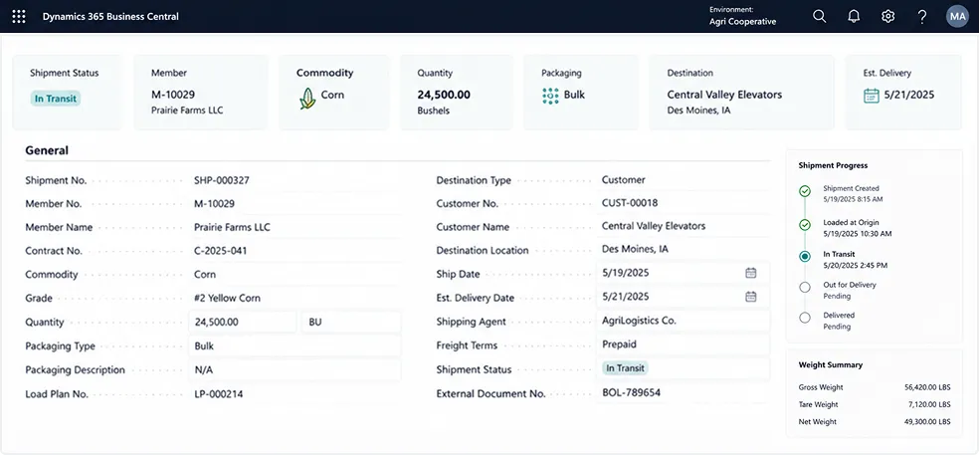This screenshot has height=455, width=980.
Task: Select the Out for Delivery step circle
Action: pos(805,287)
